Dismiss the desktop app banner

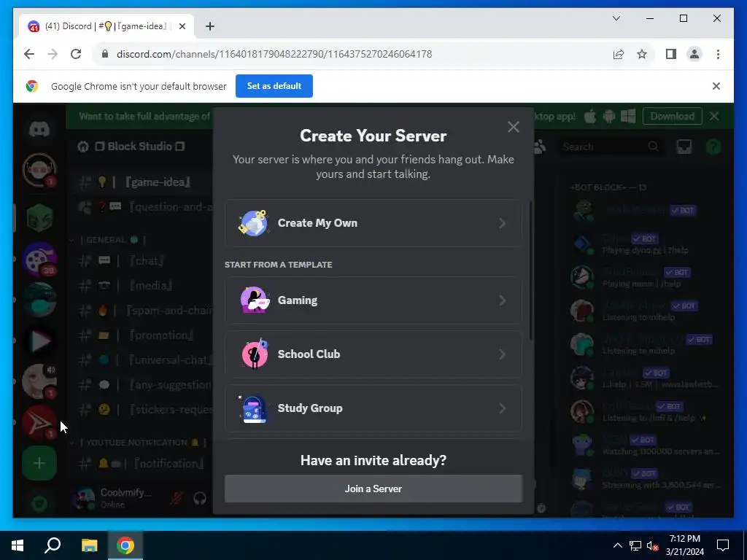(714, 116)
